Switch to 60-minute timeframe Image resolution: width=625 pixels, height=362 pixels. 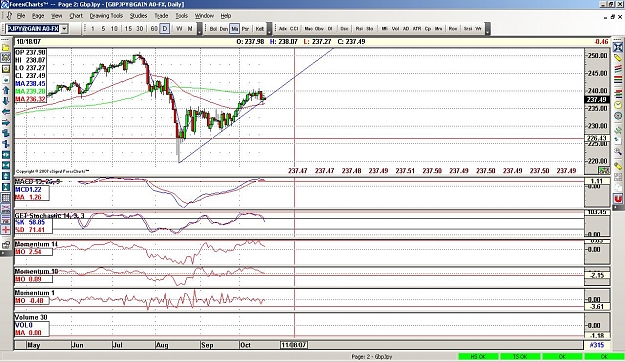pyautogui.click(x=154, y=29)
